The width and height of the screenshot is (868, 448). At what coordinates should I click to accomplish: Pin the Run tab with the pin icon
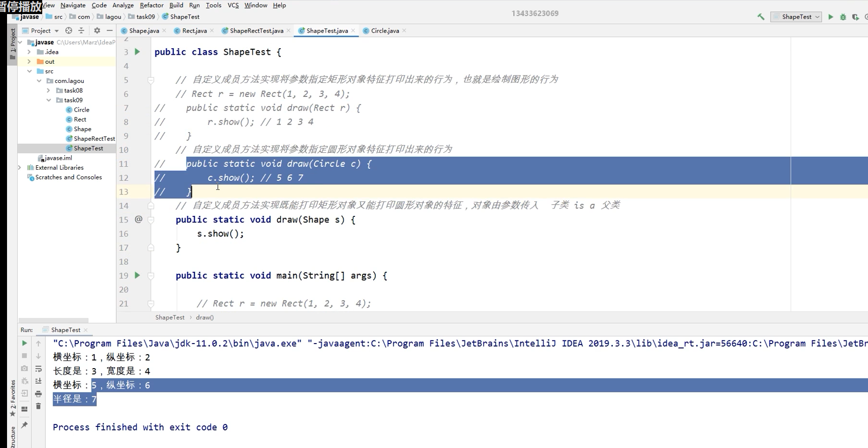point(24,425)
